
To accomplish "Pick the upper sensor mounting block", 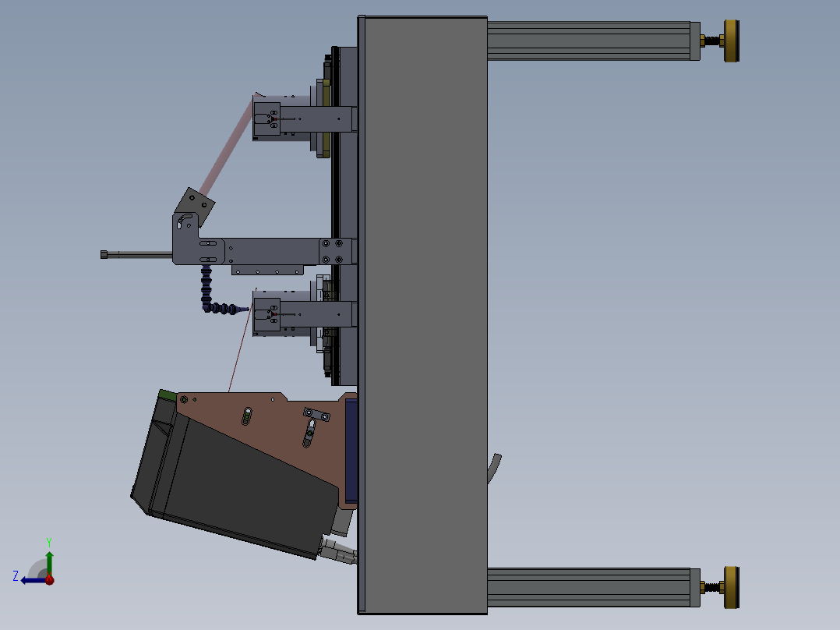I will point(266,119).
